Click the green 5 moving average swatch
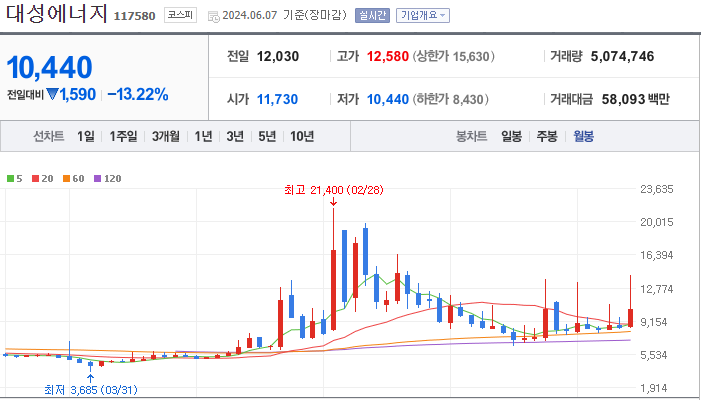This screenshot has height=400, width=701. tap(10, 179)
